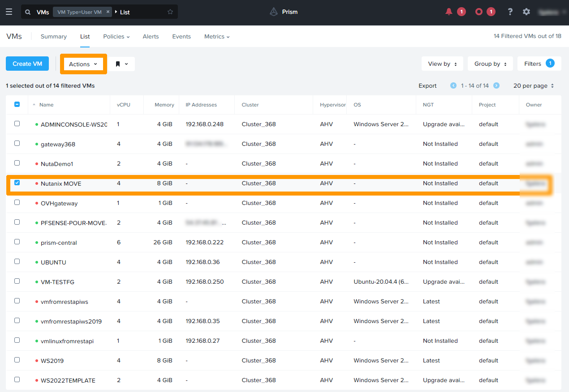This screenshot has width=569, height=392.
Task: Open the settings gear icon
Action: point(526,12)
